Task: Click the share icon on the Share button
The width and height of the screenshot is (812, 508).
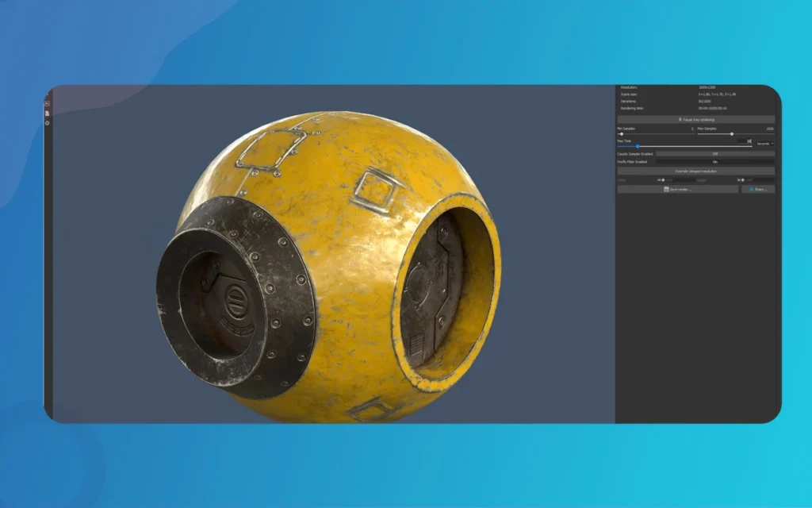Action: (751, 189)
